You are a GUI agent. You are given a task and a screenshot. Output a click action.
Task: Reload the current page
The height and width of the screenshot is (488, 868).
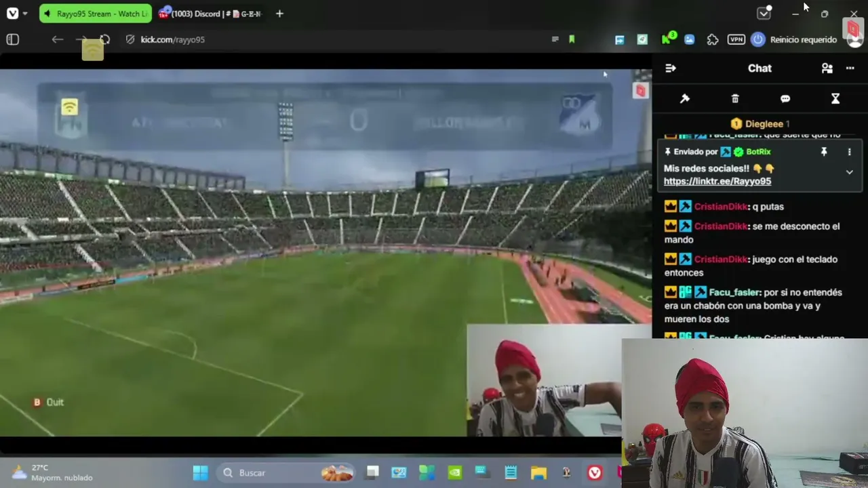coord(104,39)
